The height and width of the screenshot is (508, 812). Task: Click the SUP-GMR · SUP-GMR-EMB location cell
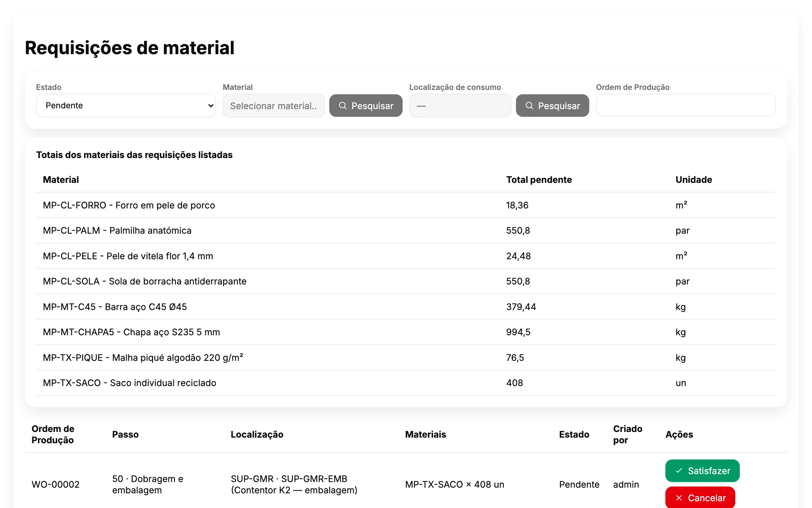click(294, 484)
